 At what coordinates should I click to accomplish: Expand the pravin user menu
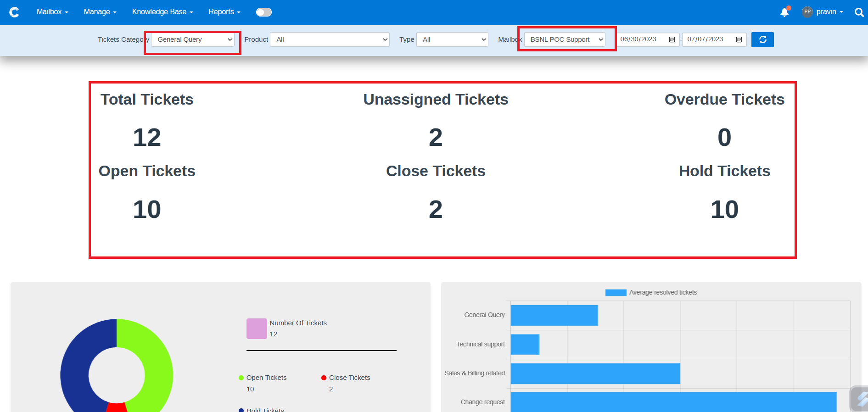coord(830,12)
